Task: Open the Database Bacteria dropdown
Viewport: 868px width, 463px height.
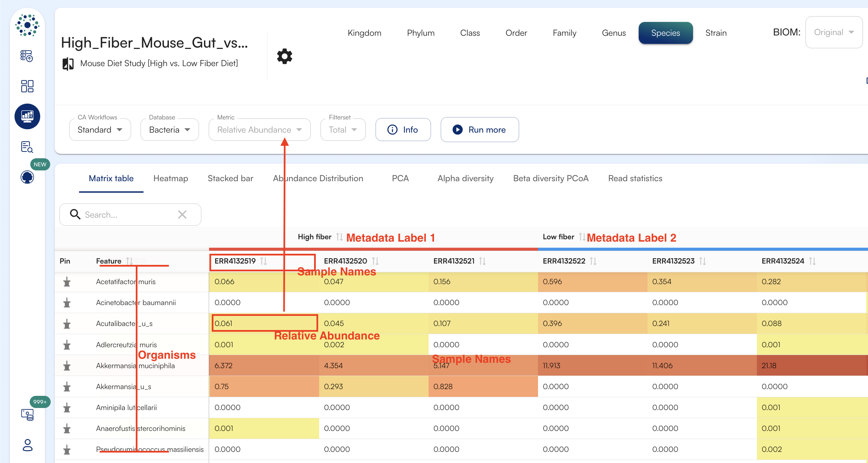Action: coord(170,130)
